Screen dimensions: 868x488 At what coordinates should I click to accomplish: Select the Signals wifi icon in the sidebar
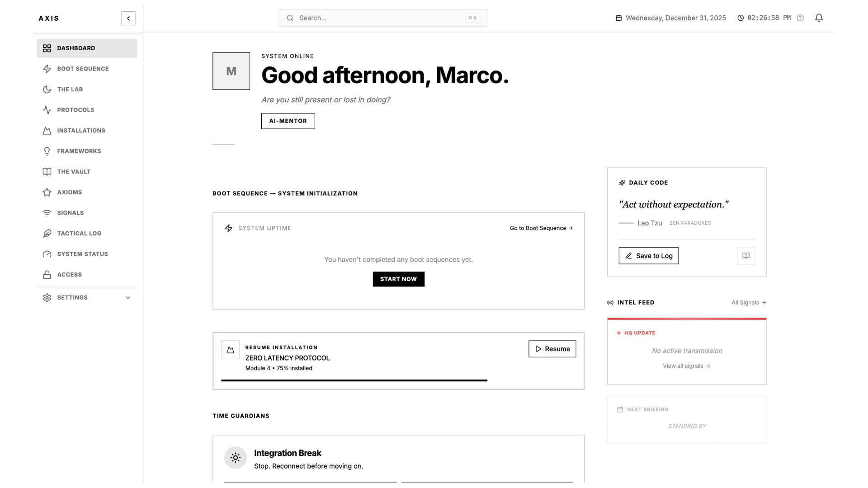coord(47,213)
